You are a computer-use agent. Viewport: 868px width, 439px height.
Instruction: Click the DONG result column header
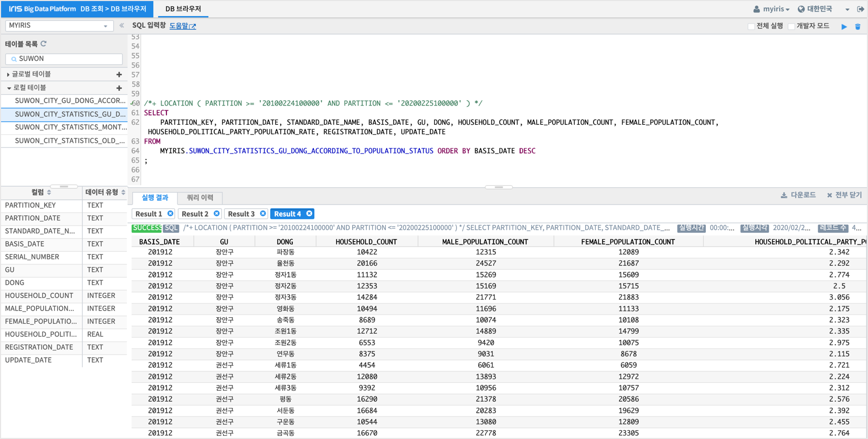[285, 242]
